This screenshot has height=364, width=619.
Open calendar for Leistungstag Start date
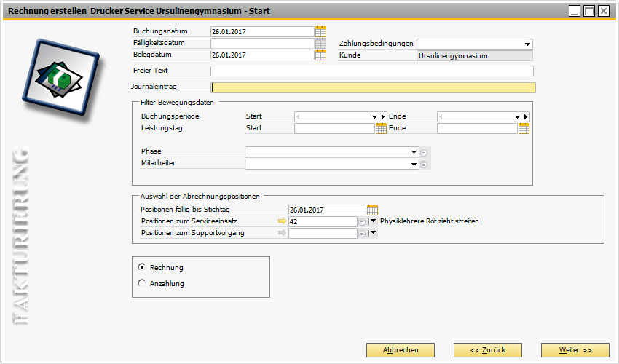pyautogui.click(x=380, y=129)
